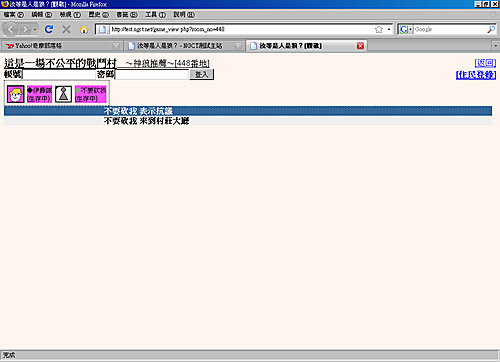The image size is (500, 362).
Task: Click the 448番地 room number text
Action: (192, 63)
